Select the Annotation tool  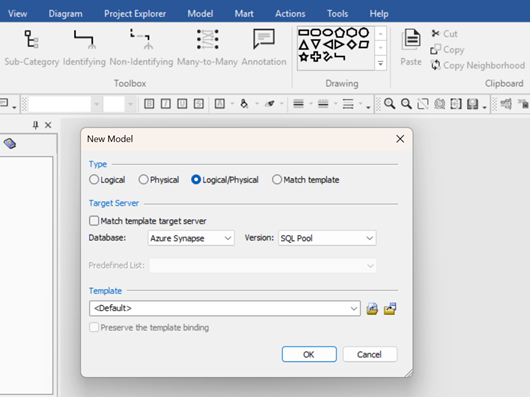264,48
